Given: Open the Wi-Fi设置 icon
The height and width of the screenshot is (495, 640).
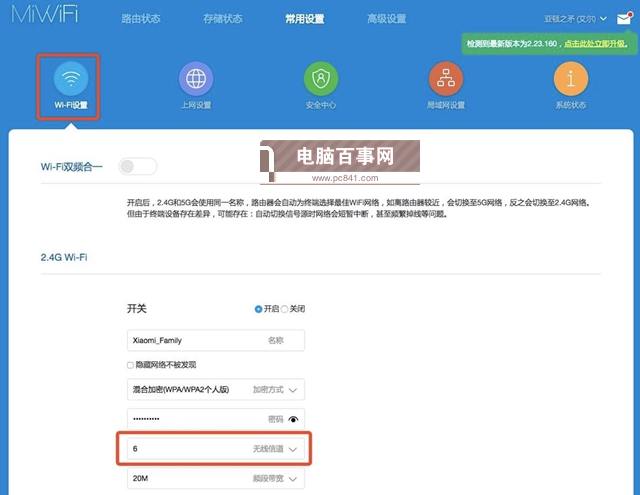Looking at the screenshot, I should click(x=70, y=78).
